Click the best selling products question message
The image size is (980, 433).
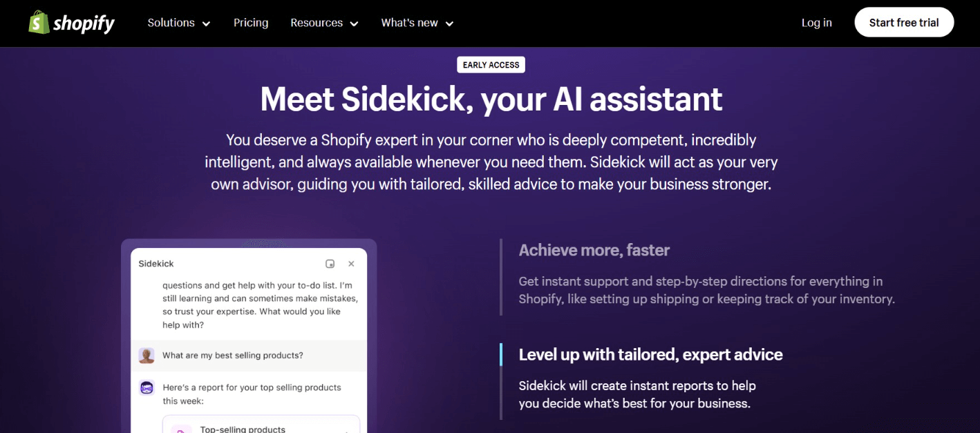click(x=233, y=356)
